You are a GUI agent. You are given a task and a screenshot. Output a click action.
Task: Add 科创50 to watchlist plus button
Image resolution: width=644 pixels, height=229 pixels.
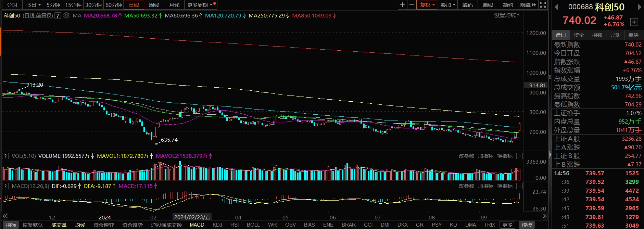(x=634, y=22)
